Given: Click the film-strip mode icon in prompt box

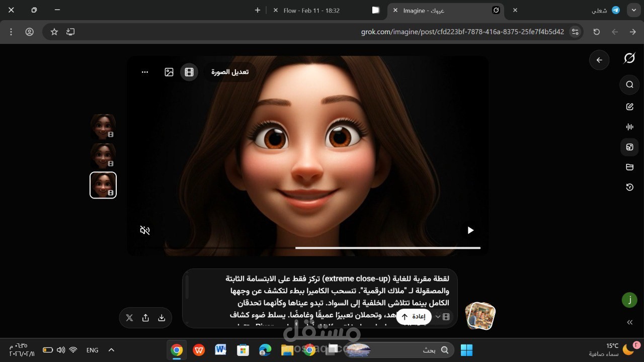Looking at the screenshot, I should click(446, 317).
